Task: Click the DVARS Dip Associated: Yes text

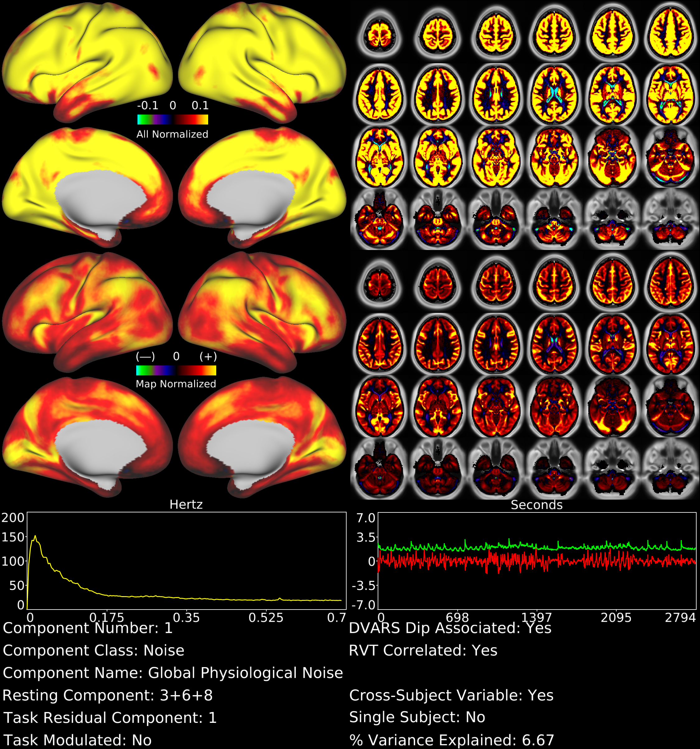Action: 450,628
